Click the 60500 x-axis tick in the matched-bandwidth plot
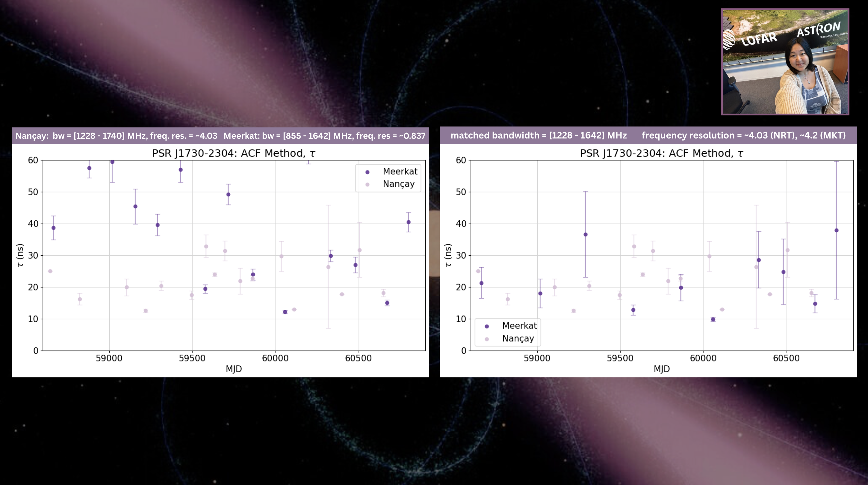The width and height of the screenshot is (868, 485). tap(786, 358)
